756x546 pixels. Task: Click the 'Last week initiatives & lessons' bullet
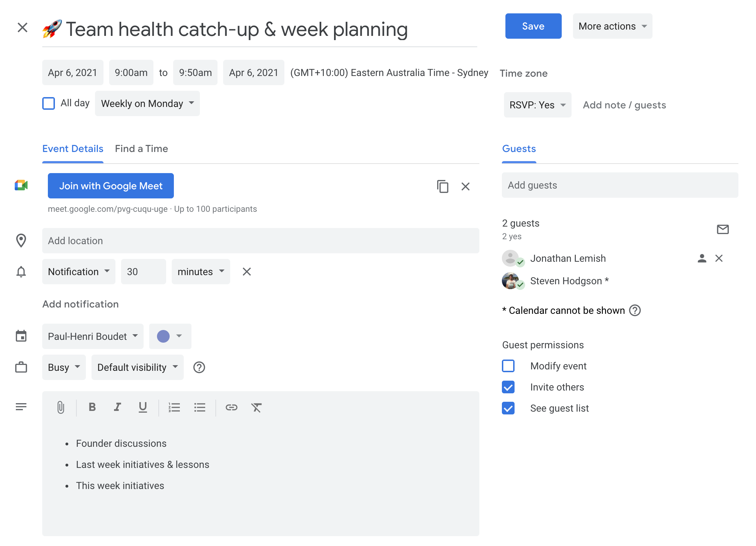coord(143,464)
